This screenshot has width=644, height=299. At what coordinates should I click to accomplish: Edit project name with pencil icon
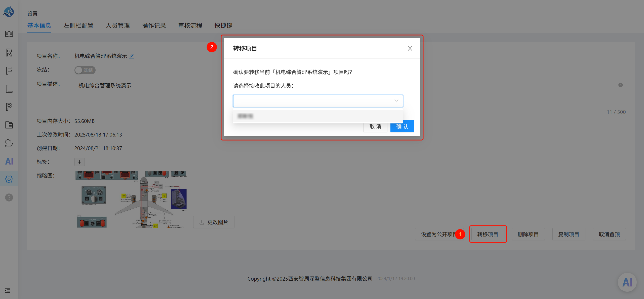click(x=132, y=56)
